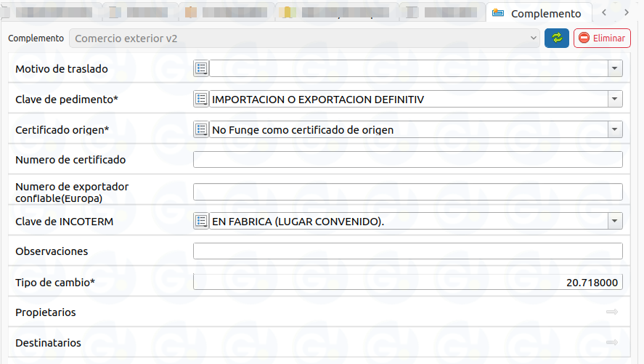
Task: Open the Comercio exterior v2 complemento dropdown
Action: 304,39
